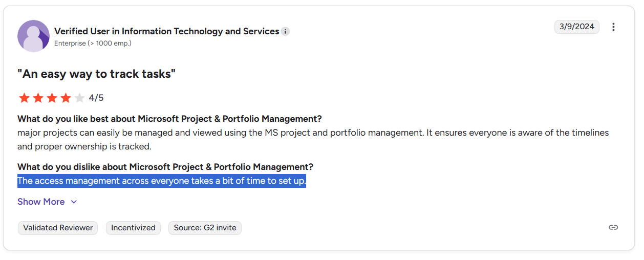Expand review with Show More link
The image size is (644, 260).
tap(41, 202)
